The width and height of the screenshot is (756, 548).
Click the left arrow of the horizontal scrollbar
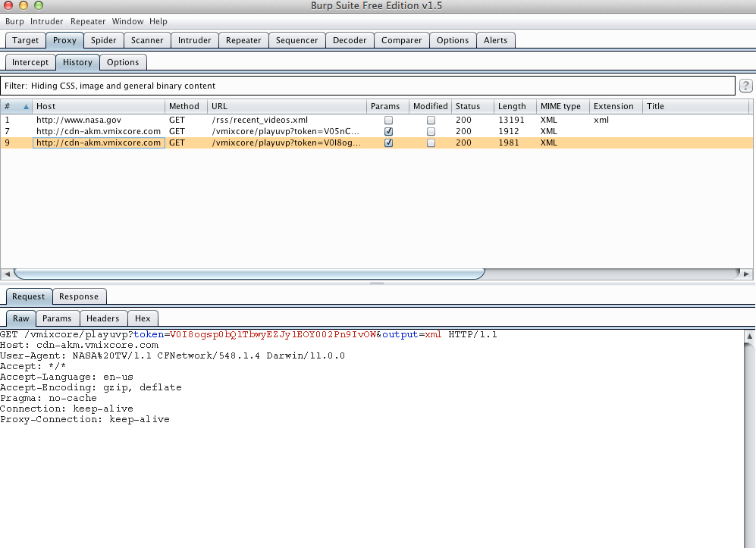(x=7, y=274)
